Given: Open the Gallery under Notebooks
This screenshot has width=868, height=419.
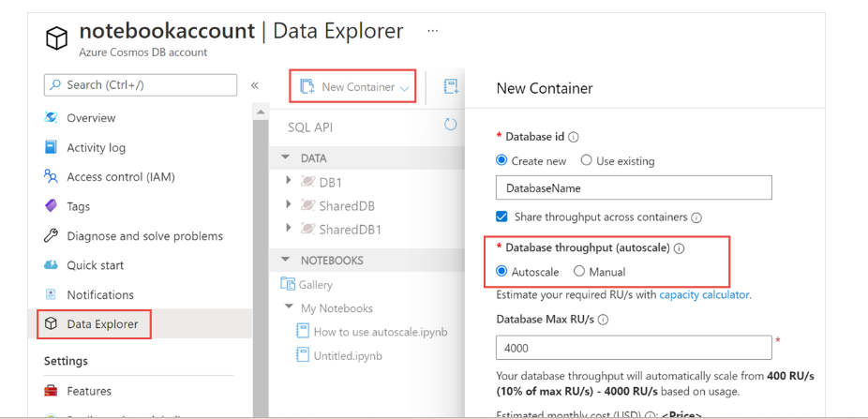Looking at the screenshot, I should point(315,285).
